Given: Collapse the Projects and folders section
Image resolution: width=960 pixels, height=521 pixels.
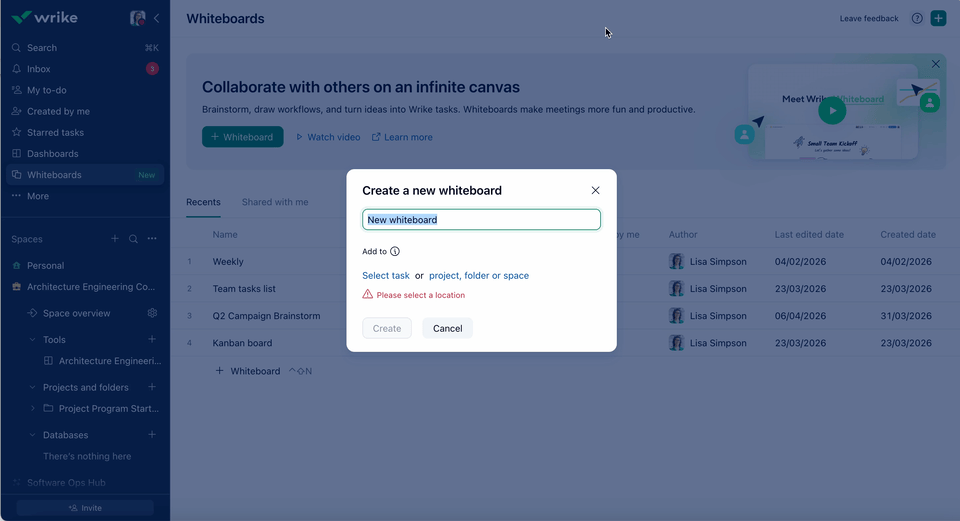Looking at the screenshot, I should [32, 388].
